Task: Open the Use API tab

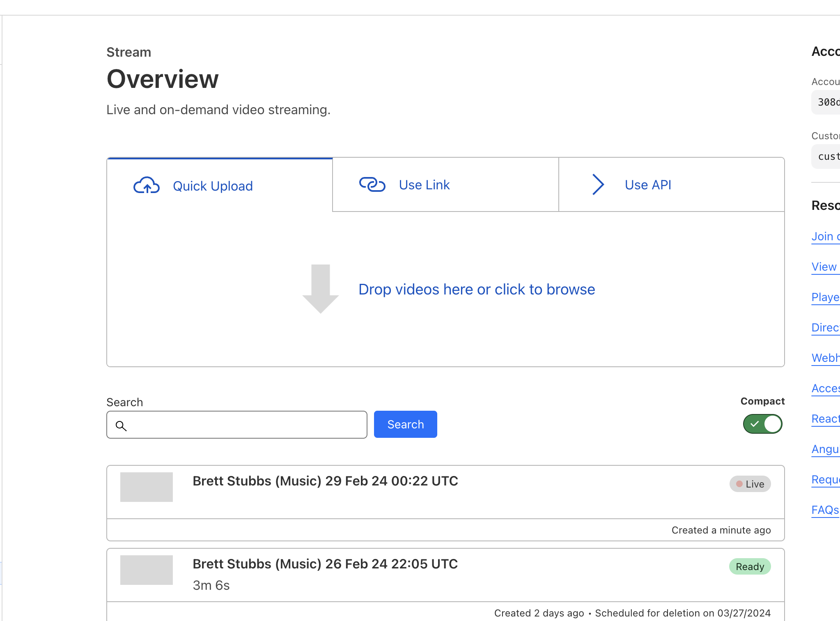Action: tap(648, 185)
